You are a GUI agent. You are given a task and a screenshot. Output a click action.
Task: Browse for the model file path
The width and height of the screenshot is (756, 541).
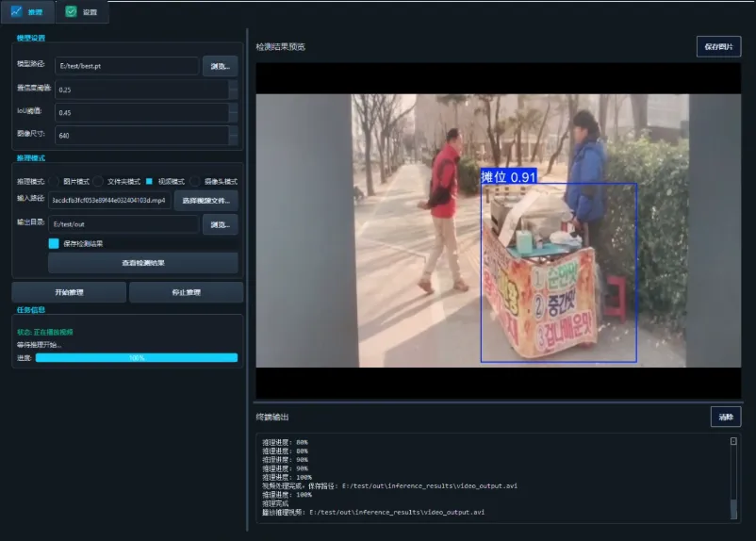[x=220, y=66]
